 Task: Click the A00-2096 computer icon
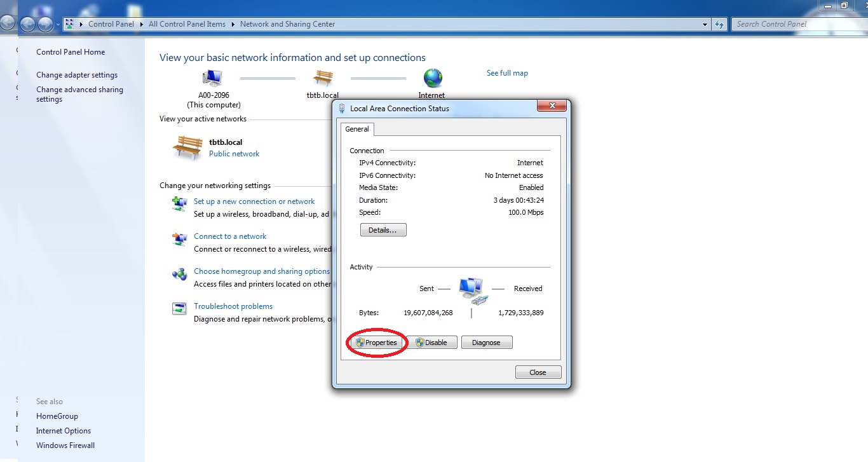(x=212, y=79)
